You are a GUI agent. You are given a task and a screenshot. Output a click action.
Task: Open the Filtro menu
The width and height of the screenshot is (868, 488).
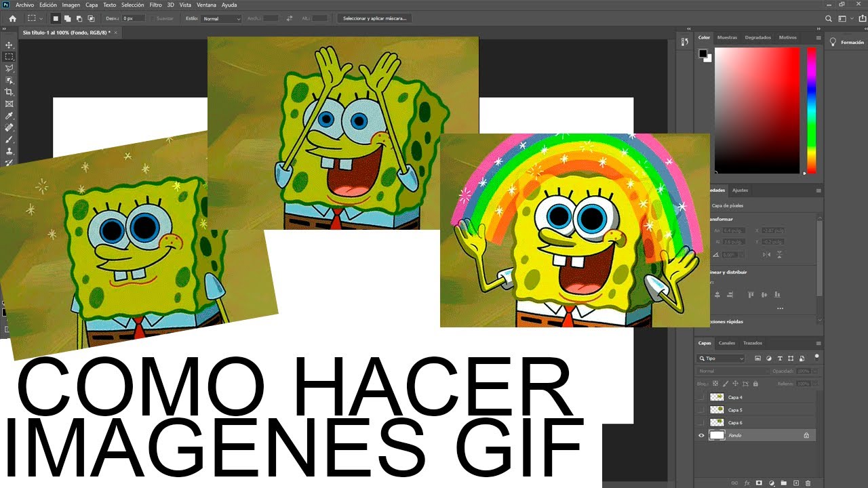click(x=155, y=5)
